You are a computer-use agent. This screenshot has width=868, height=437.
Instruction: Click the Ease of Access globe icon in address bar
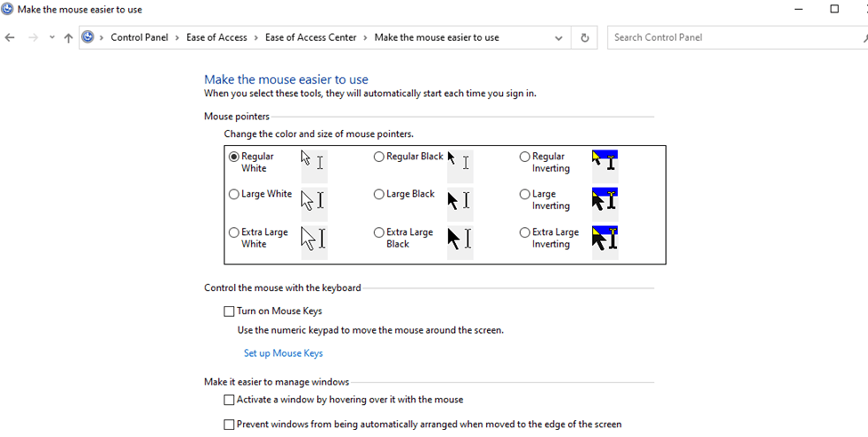coord(87,37)
